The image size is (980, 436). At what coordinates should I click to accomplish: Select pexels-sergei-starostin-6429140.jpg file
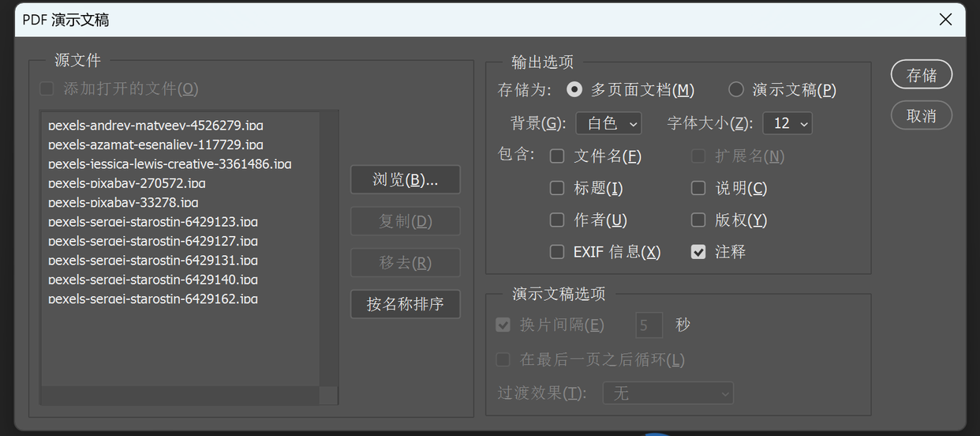click(152, 279)
